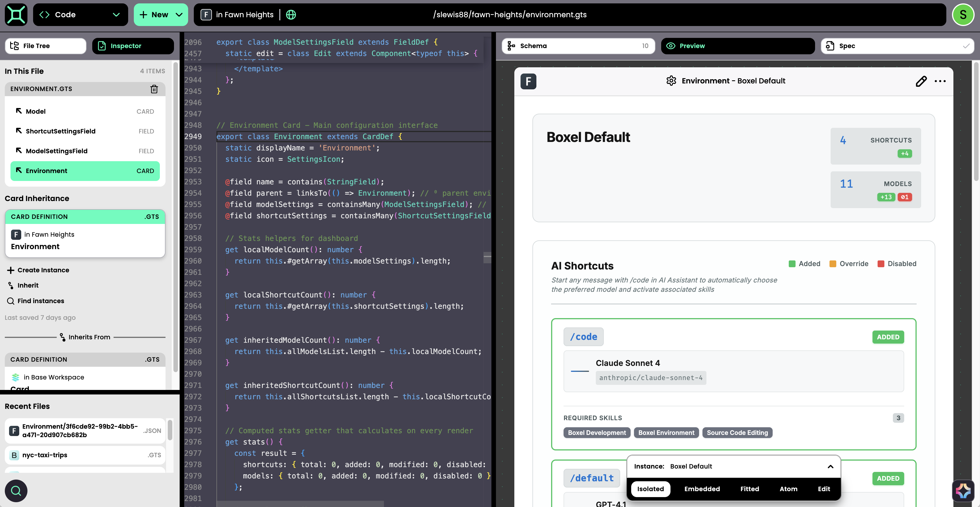Click the Shortcuts stat tile

(x=875, y=146)
